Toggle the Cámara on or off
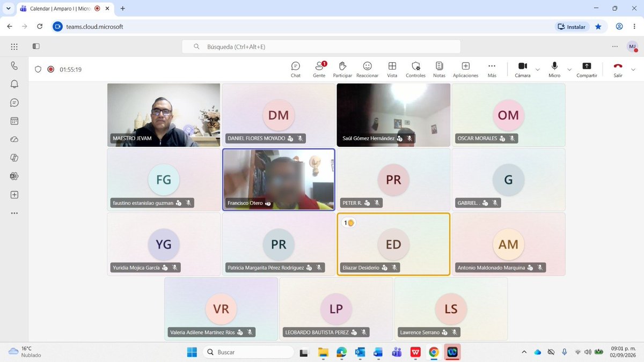This screenshot has width=644, height=362. coord(523,69)
